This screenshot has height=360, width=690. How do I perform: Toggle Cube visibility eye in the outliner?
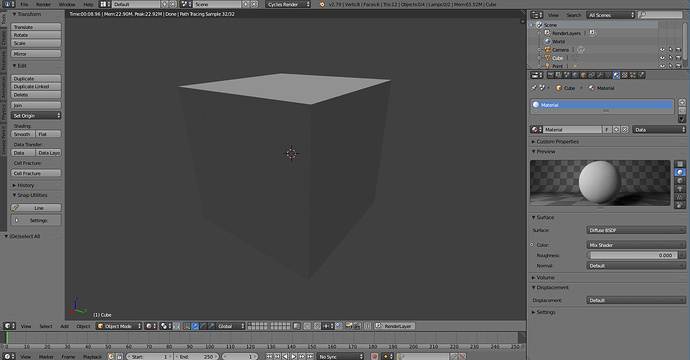(662, 58)
